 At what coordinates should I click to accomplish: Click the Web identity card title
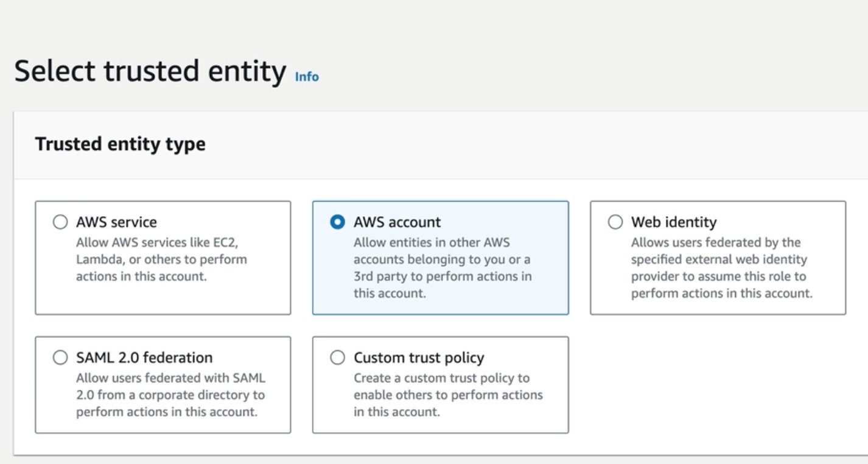[x=674, y=222]
